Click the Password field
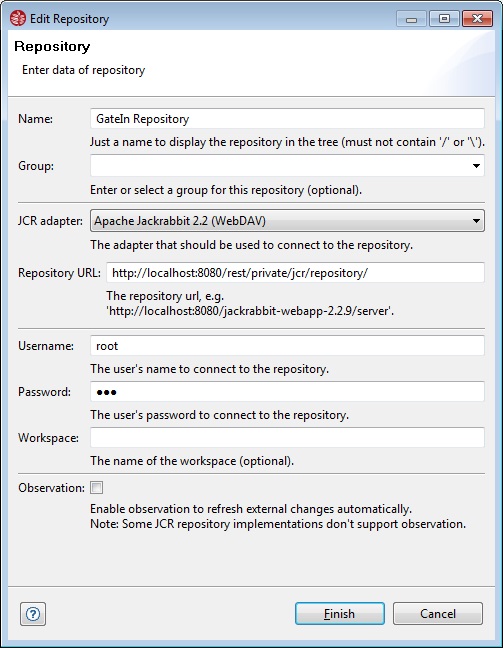503x648 pixels. [287, 392]
